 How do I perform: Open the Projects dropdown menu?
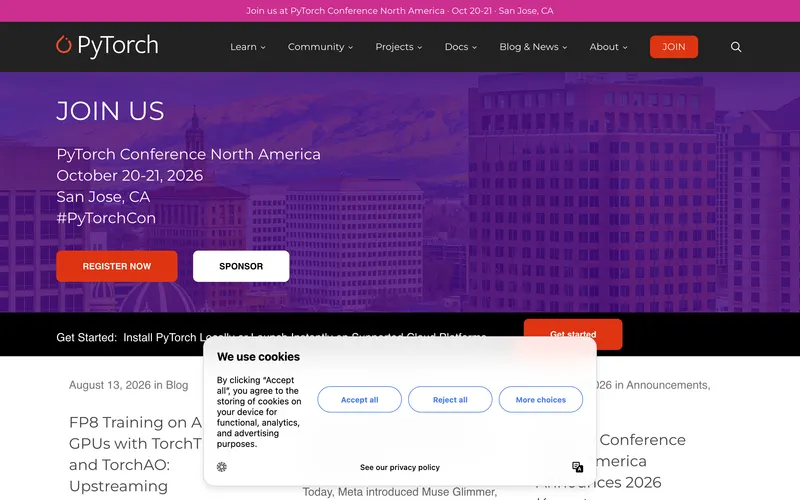399,47
